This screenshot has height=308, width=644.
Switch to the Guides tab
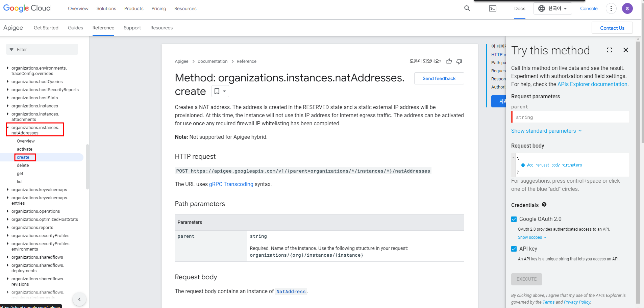pos(75,28)
